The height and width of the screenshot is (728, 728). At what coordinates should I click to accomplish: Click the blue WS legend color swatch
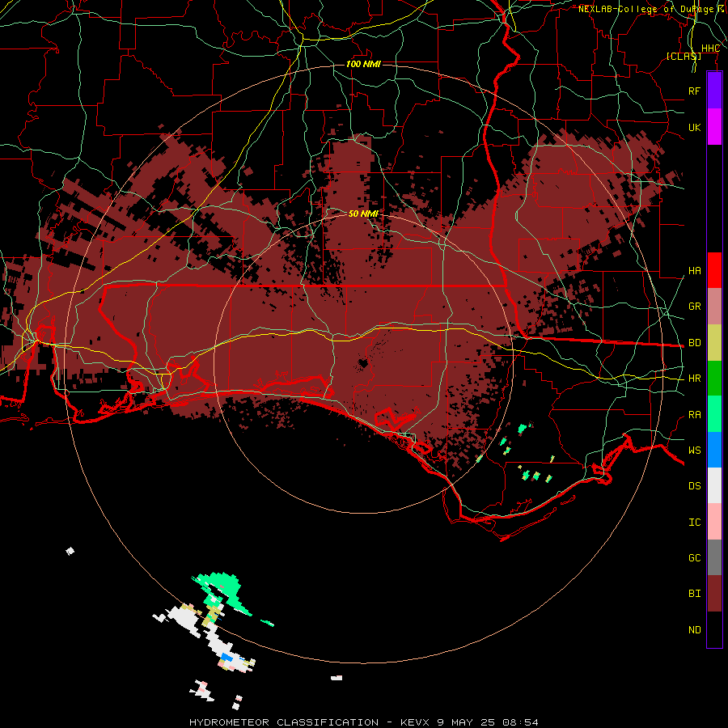(714, 450)
